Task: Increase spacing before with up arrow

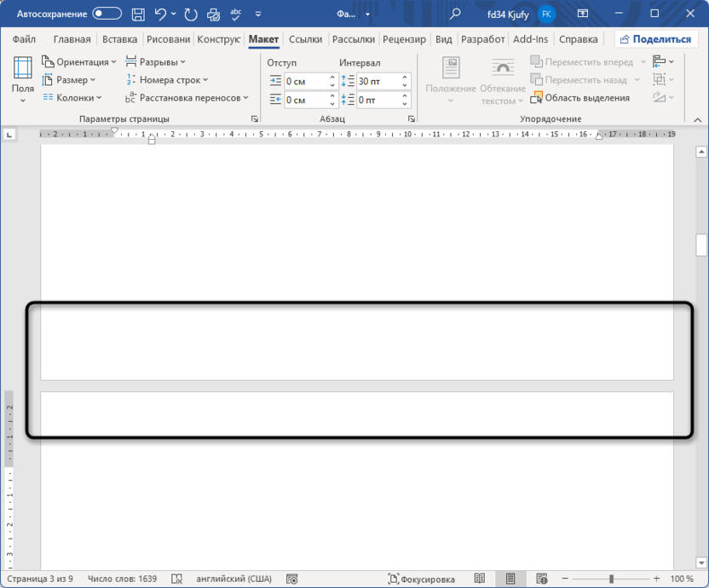Action: pyautogui.click(x=405, y=78)
